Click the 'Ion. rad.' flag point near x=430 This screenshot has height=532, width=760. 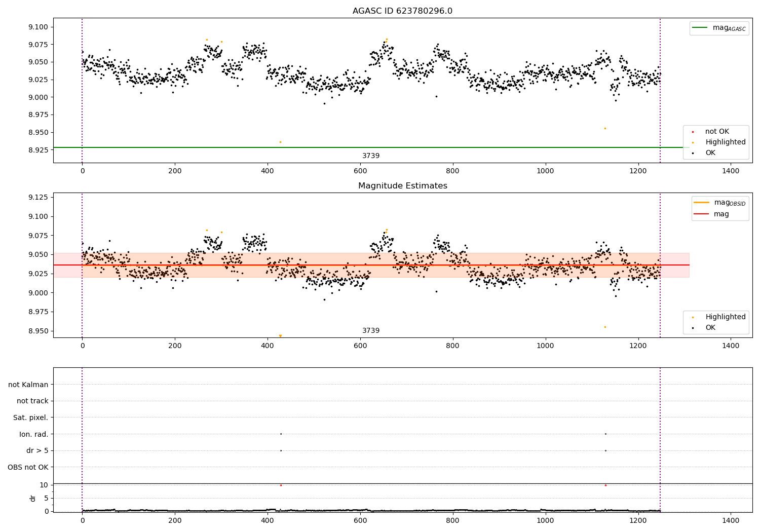point(281,434)
